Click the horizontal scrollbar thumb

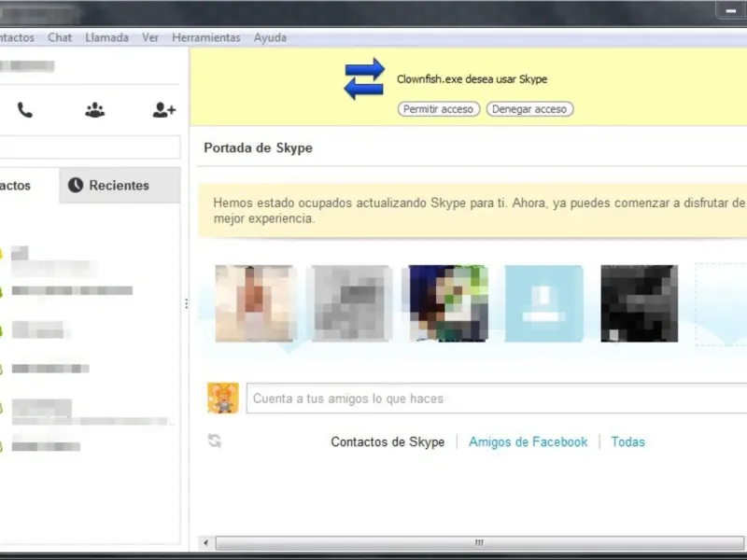pos(479,543)
